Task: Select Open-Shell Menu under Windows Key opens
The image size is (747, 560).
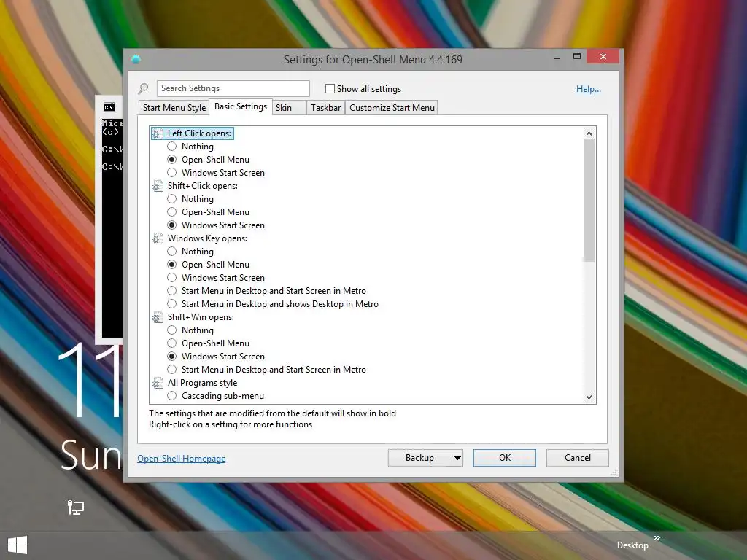Action: coord(172,264)
